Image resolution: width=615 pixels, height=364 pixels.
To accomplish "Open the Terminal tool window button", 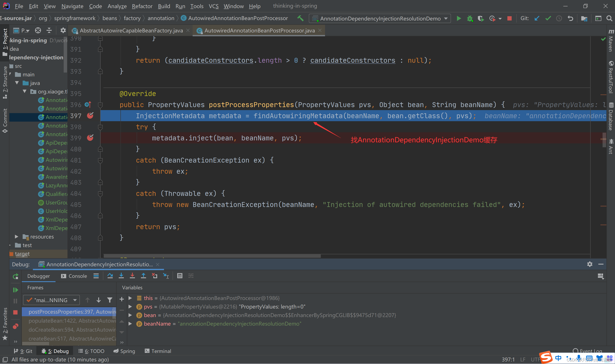I will (x=158, y=351).
